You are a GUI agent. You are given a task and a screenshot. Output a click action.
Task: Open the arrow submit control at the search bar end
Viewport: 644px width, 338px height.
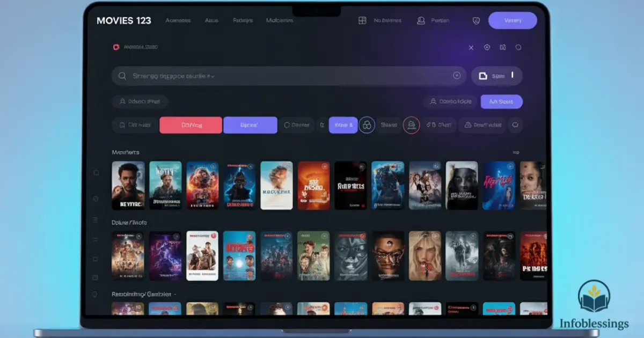(456, 76)
